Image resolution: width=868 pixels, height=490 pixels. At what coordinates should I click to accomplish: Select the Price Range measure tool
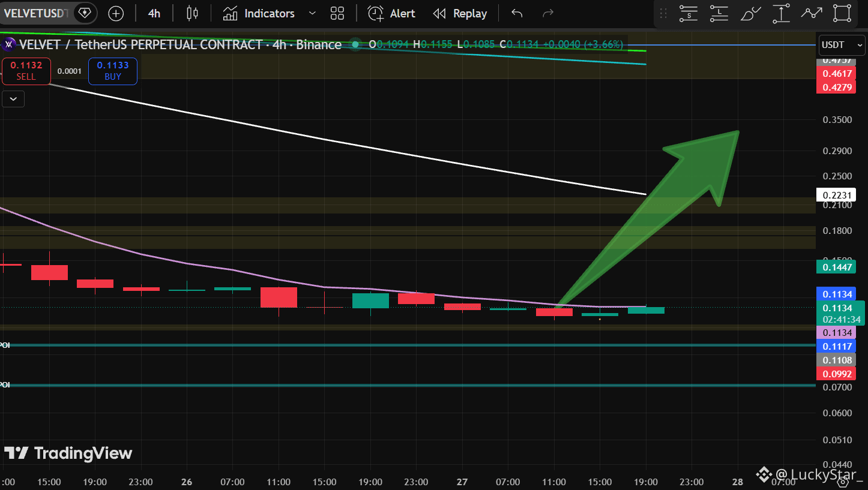(x=781, y=13)
